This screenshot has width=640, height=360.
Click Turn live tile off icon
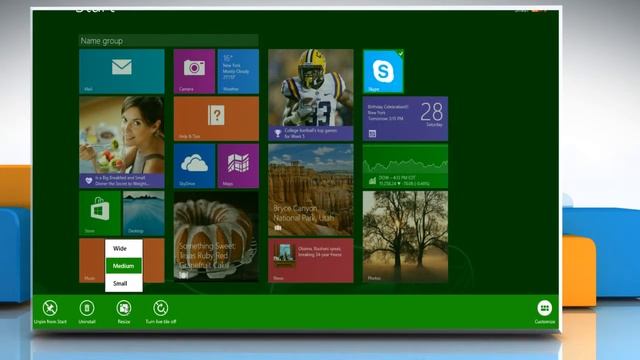coord(161,308)
